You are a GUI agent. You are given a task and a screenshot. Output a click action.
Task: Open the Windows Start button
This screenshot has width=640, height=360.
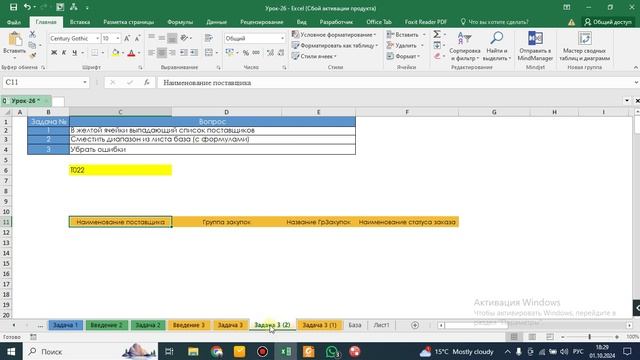point(11,351)
